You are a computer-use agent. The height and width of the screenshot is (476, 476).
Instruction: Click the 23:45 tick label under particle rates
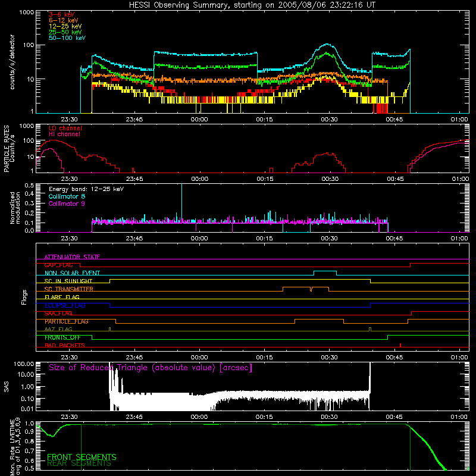[134, 179]
